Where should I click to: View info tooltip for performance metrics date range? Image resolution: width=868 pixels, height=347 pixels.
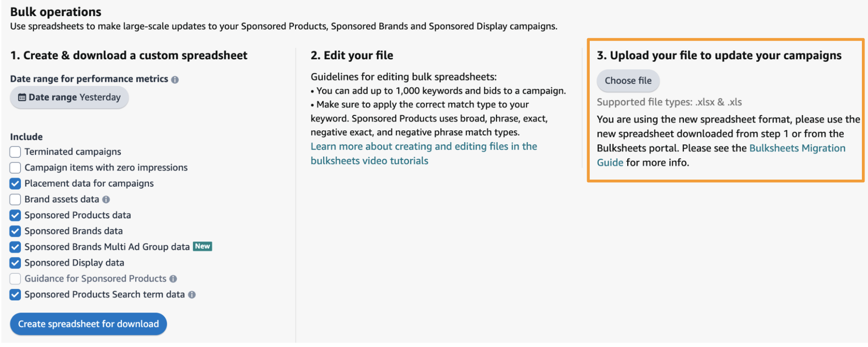point(176,79)
